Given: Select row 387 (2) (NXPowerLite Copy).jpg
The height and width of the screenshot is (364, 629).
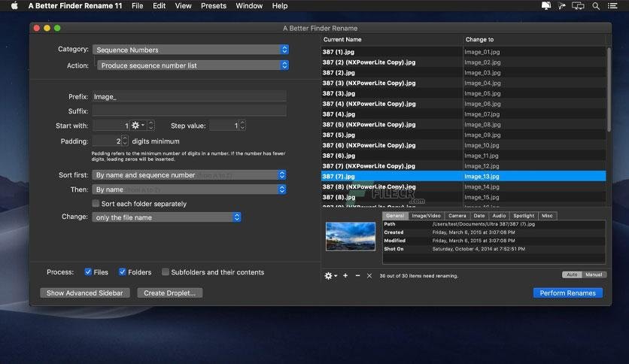Looking at the screenshot, I should [463, 62].
